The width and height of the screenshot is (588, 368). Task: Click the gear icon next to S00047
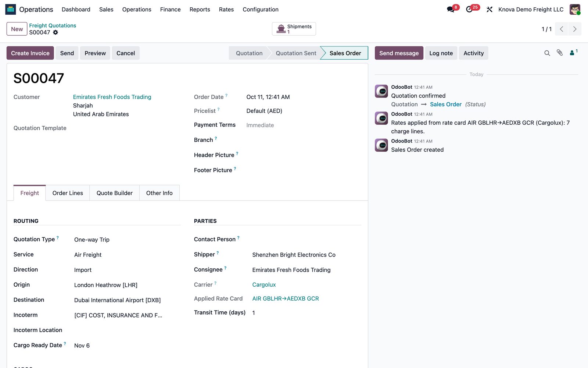point(55,32)
